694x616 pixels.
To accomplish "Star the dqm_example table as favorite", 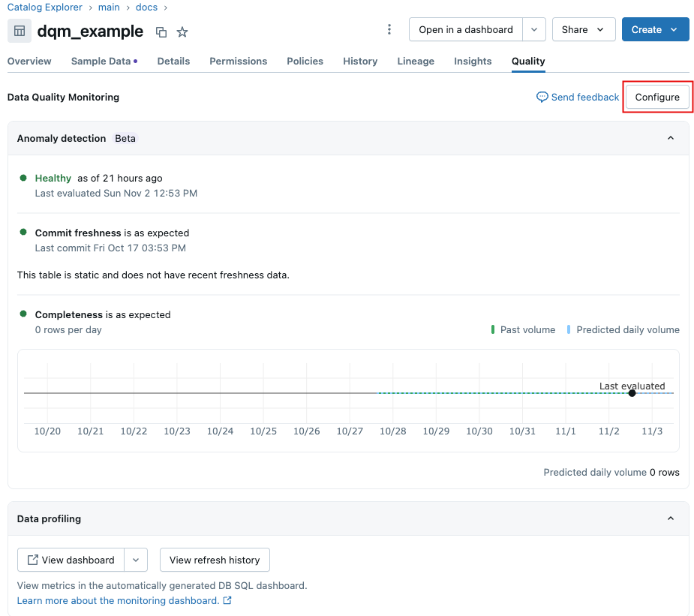I will pyautogui.click(x=182, y=32).
